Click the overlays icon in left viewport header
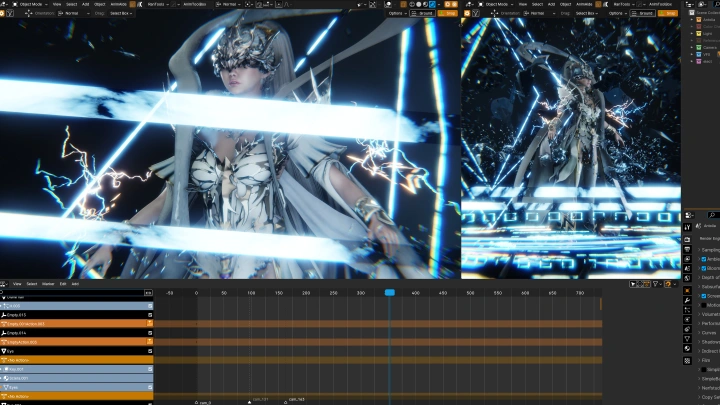 tap(388, 4)
